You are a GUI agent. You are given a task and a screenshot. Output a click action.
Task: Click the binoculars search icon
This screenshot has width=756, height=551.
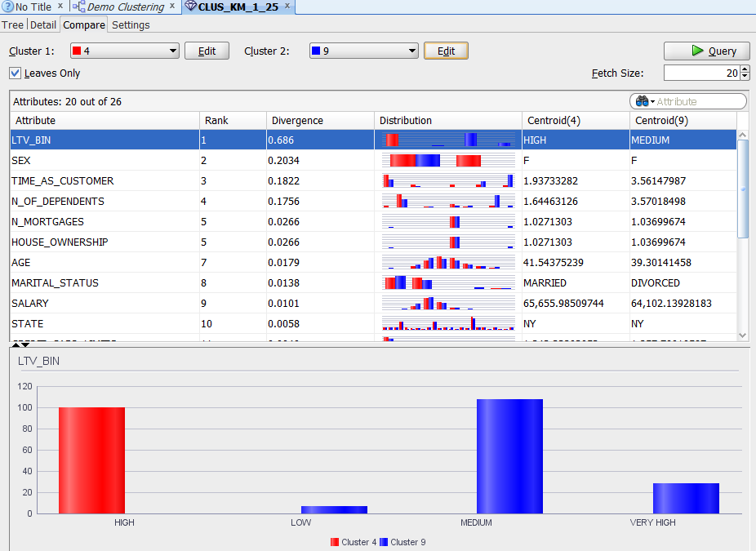click(x=642, y=101)
